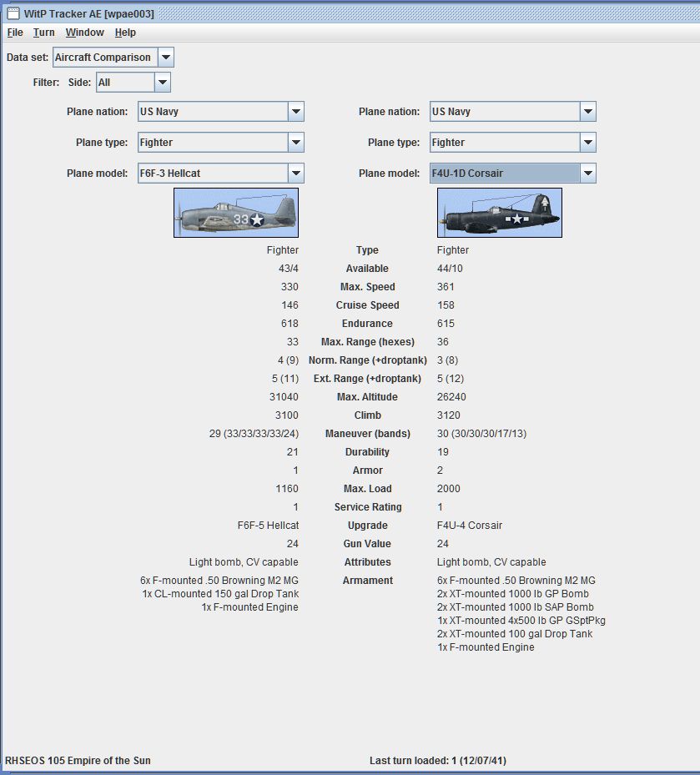This screenshot has height=775, width=700.
Task: Click the Gun Value label
Action: point(367,544)
